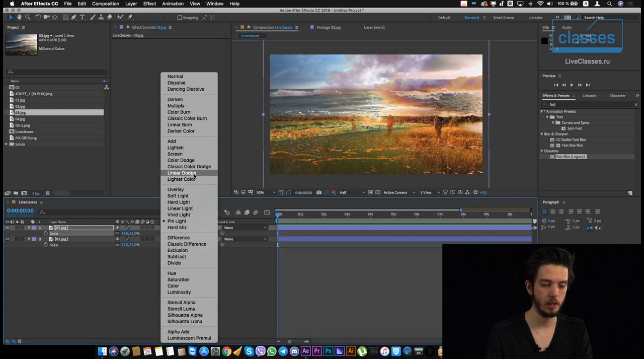Select the Brush tool in the toolbar

pos(92,17)
